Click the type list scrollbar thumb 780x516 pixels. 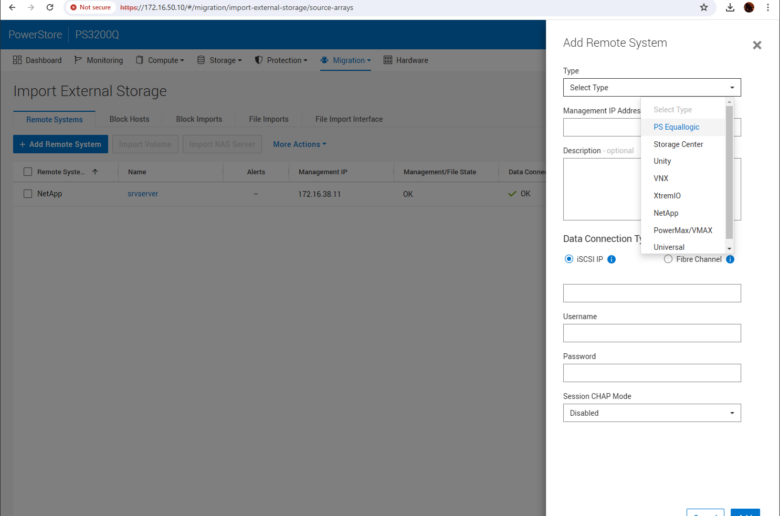click(729, 172)
